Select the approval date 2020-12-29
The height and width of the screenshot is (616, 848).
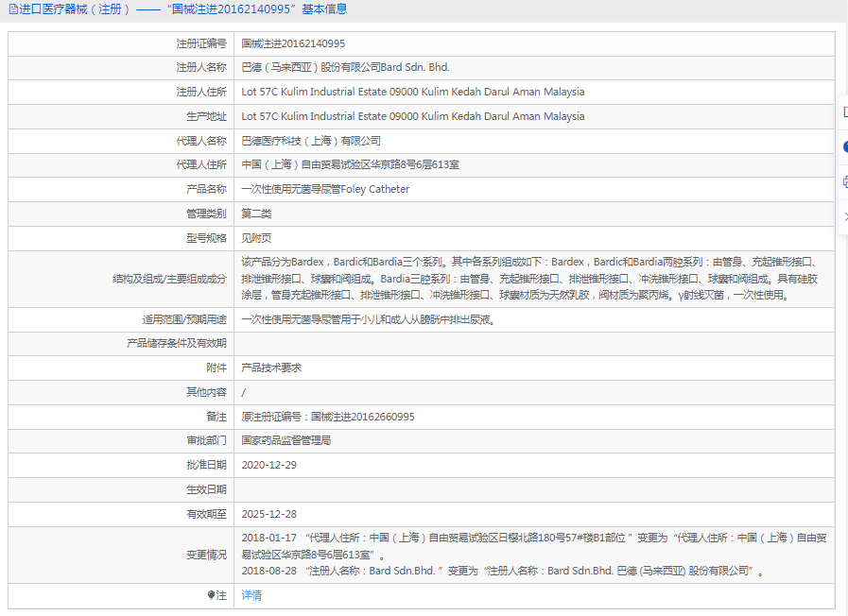268,465
